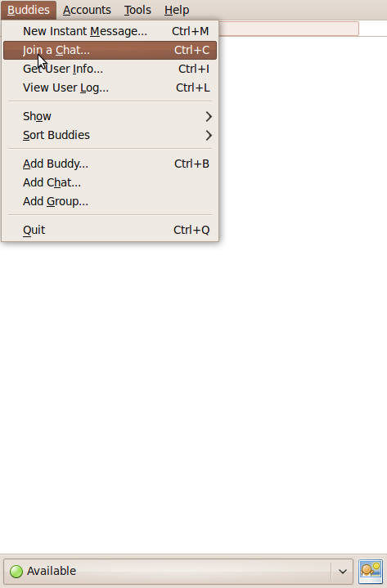The width and height of the screenshot is (387, 588).
Task: Select New Instant Message menu entry
Action: [x=110, y=31]
